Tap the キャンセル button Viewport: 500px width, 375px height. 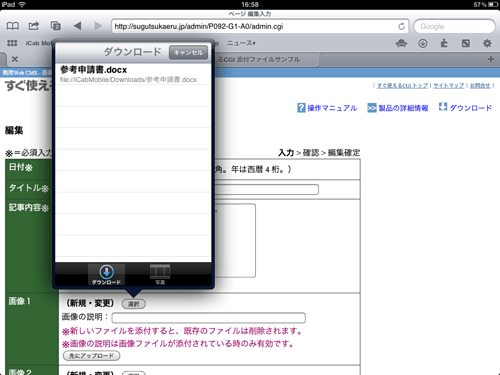point(188,52)
